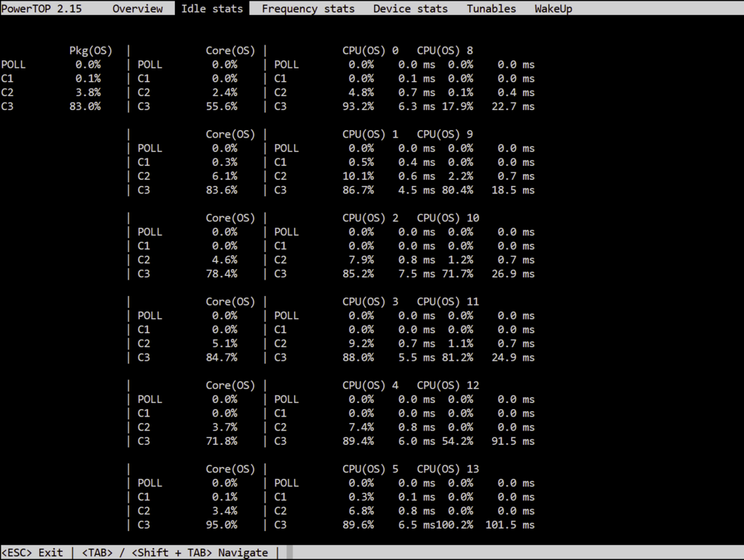The width and height of the screenshot is (744, 560).
Task: Click Pkg C1 value 0.1%
Action: pyautogui.click(x=88, y=78)
